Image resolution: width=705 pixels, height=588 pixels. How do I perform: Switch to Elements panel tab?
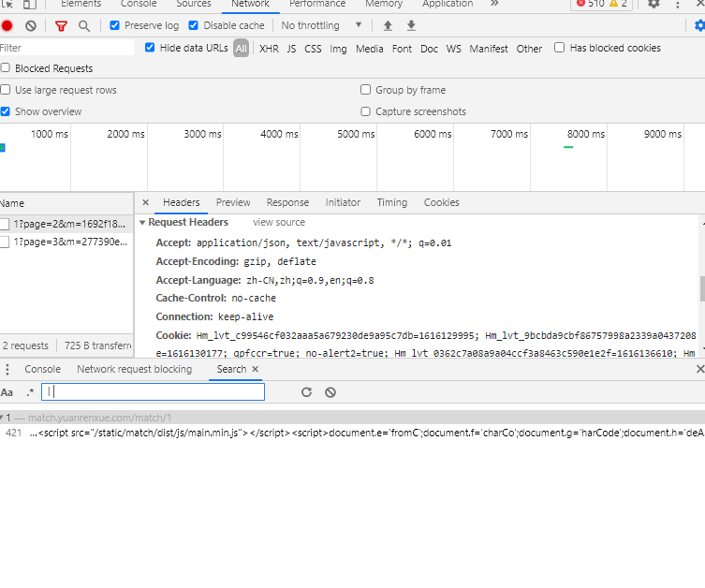pyautogui.click(x=81, y=4)
